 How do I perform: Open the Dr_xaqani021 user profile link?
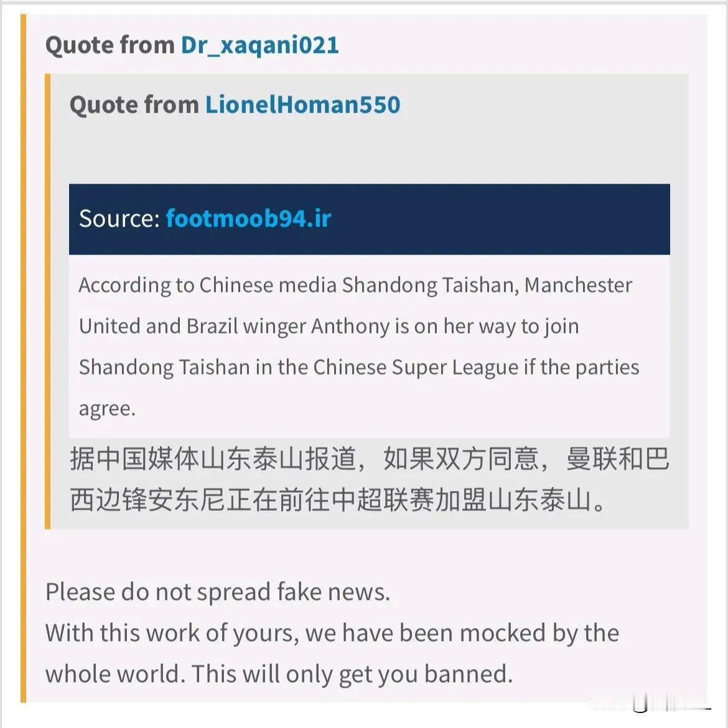click(259, 45)
